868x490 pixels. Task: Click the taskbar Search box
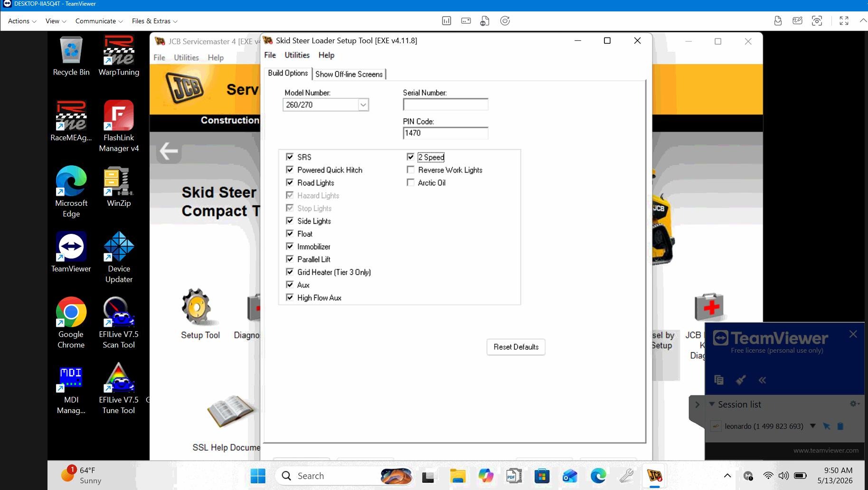pos(344,476)
